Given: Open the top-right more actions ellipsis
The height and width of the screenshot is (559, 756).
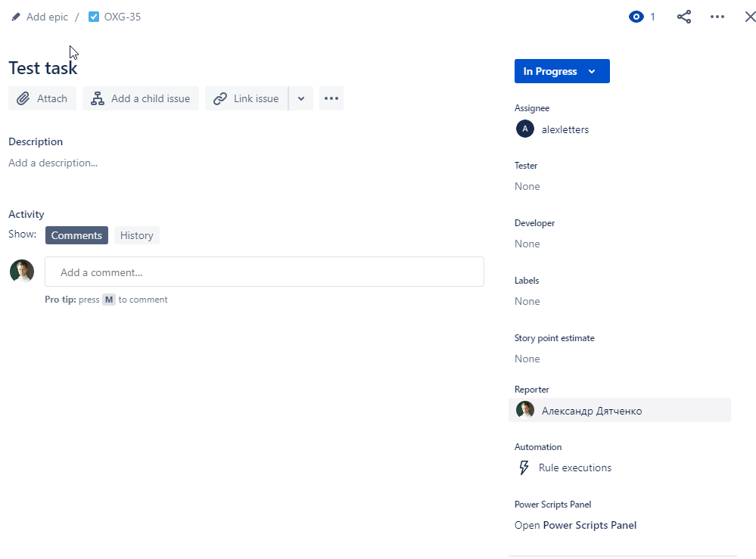Looking at the screenshot, I should click(x=717, y=17).
